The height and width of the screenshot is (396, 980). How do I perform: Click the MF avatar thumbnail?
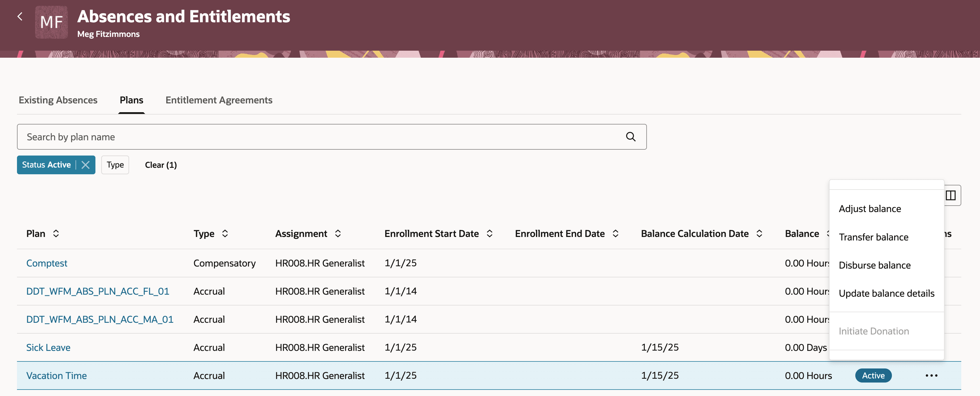[51, 22]
